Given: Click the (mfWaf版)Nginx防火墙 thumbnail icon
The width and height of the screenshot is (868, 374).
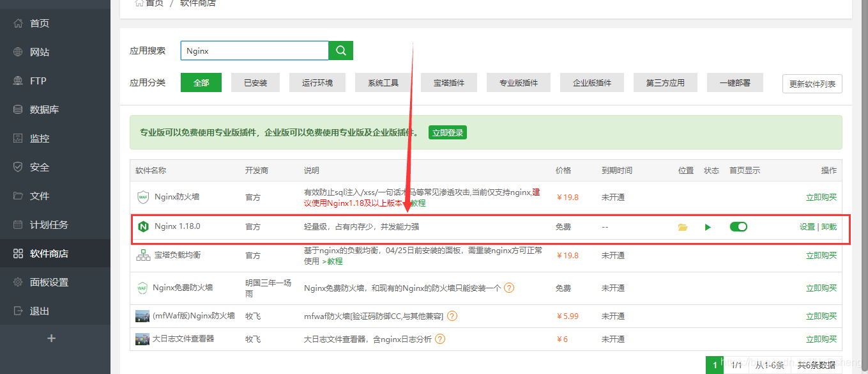Looking at the screenshot, I should pyautogui.click(x=142, y=316).
